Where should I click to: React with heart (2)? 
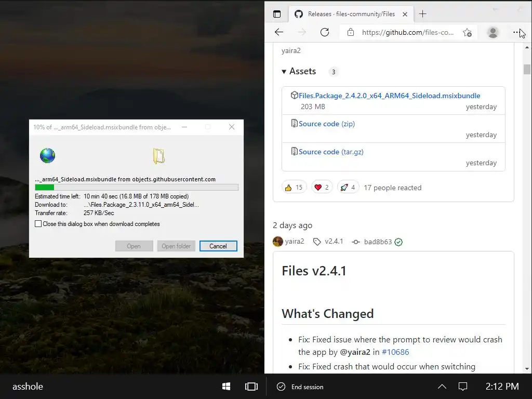322,187
